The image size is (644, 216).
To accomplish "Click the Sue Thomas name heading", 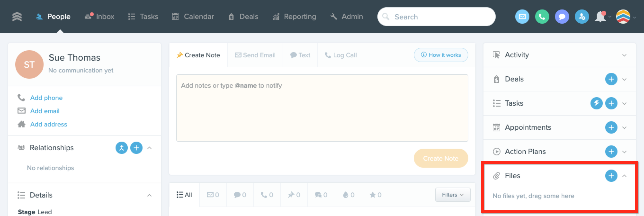I will (x=75, y=58).
